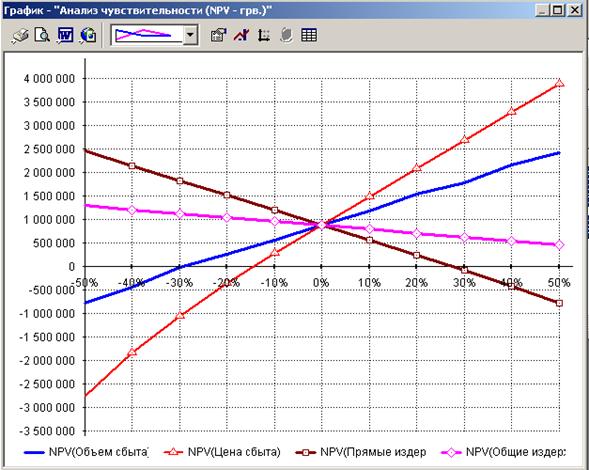This screenshot has width=589, height=470.
Task: Close the График window
Action: (x=575, y=10)
